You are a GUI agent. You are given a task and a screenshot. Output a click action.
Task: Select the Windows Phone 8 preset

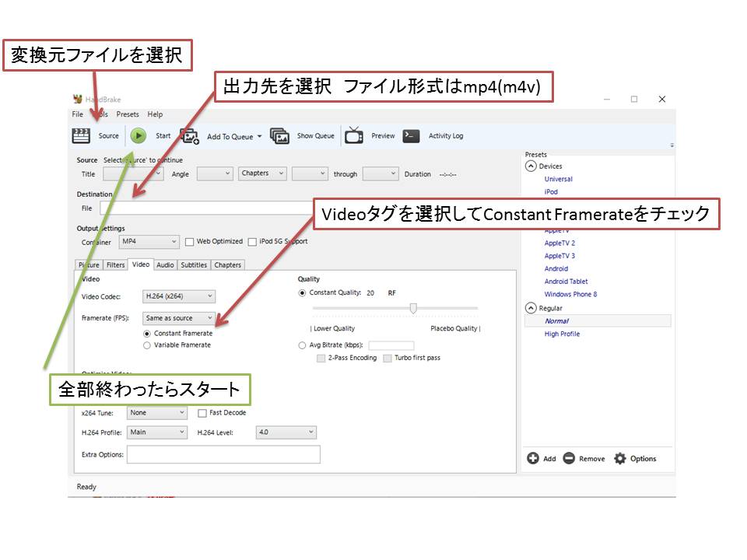click(570, 295)
